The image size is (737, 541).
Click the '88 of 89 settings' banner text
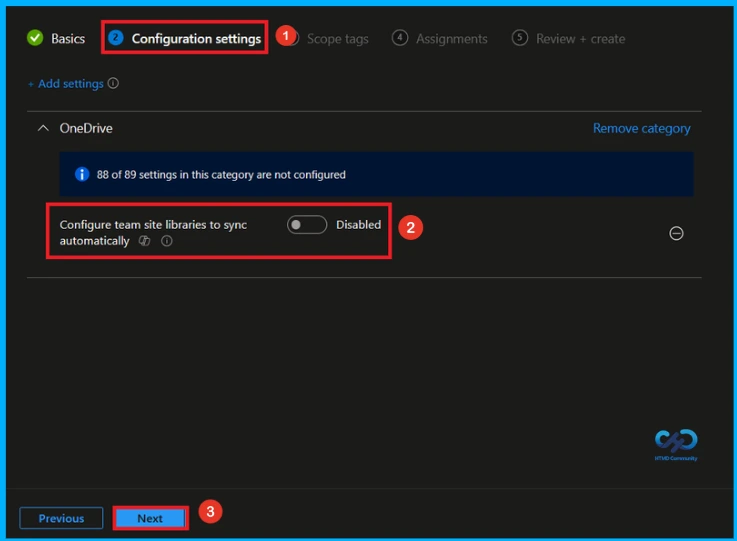[221, 175]
